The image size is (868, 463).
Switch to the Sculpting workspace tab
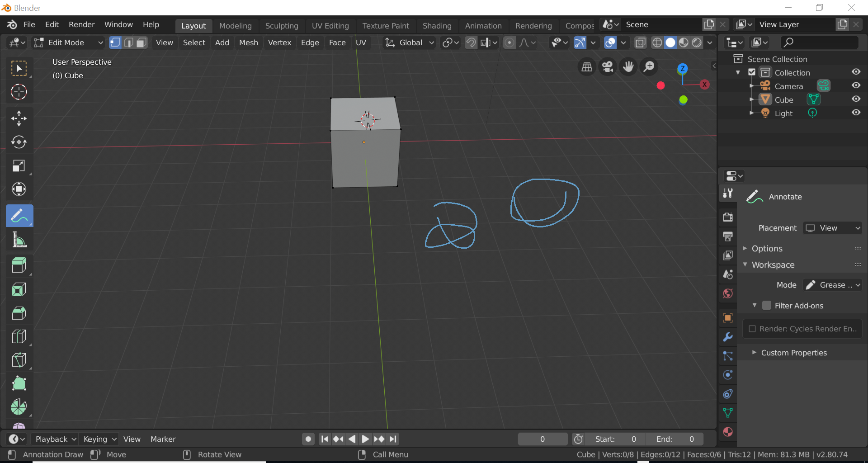(281, 26)
